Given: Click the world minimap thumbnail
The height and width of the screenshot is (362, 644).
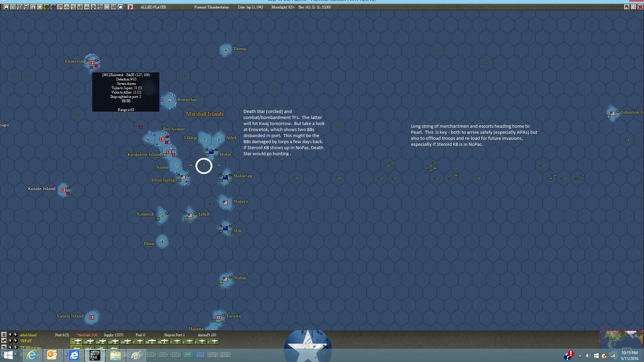Looking at the screenshot, I should pyautogui.click(x=621, y=340).
